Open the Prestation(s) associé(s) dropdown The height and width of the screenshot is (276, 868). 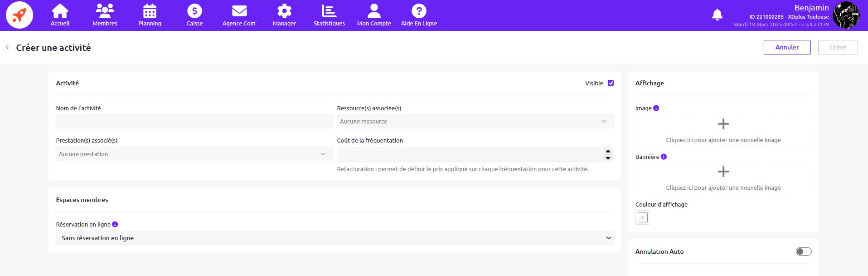point(194,154)
